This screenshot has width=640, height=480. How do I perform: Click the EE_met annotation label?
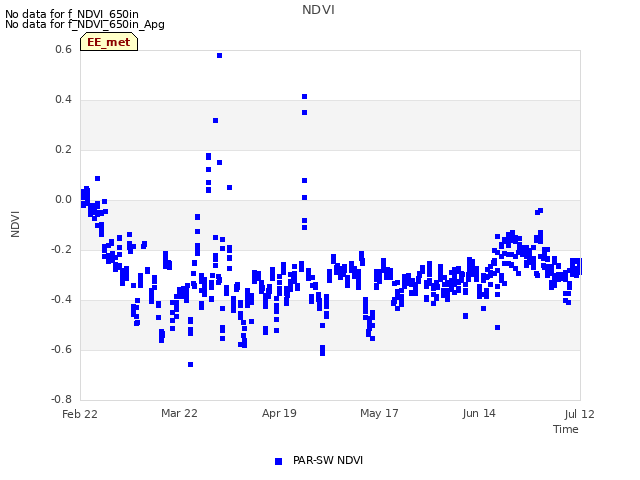click(109, 42)
